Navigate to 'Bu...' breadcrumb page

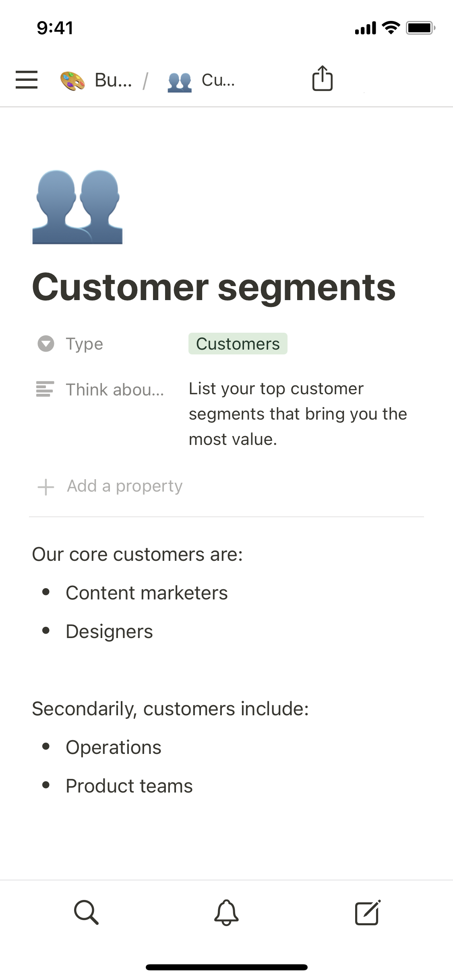click(113, 80)
